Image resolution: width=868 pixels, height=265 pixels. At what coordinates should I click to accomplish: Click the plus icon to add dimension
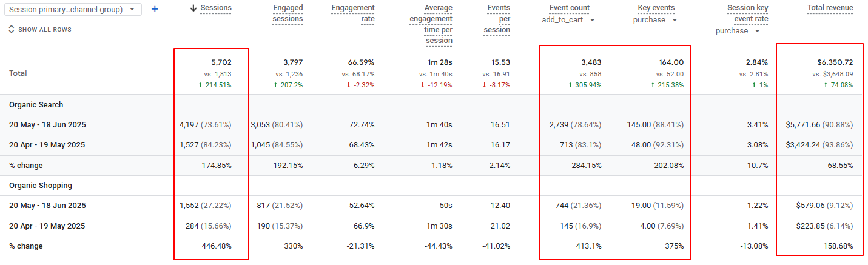pos(155,9)
